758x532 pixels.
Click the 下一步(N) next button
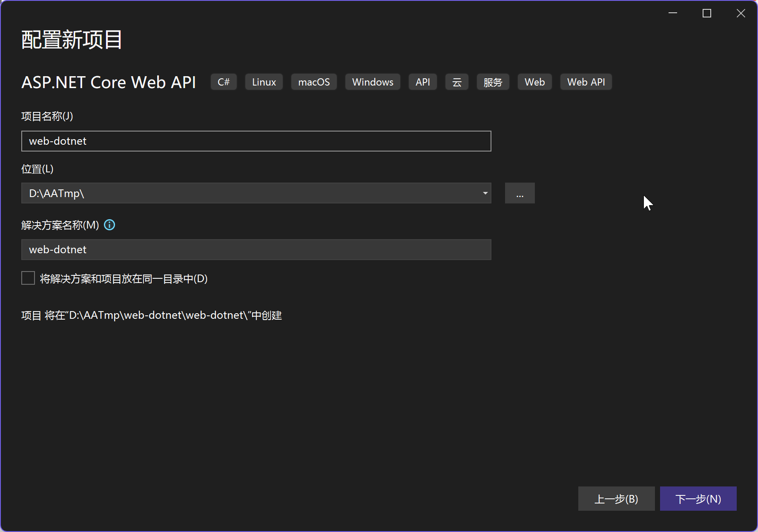point(698,499)
